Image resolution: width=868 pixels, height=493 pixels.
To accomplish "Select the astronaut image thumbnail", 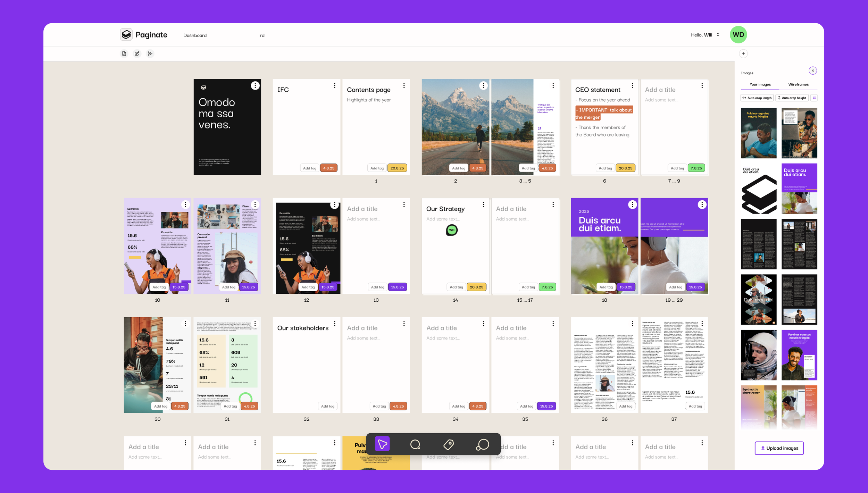I will (758, 355).
